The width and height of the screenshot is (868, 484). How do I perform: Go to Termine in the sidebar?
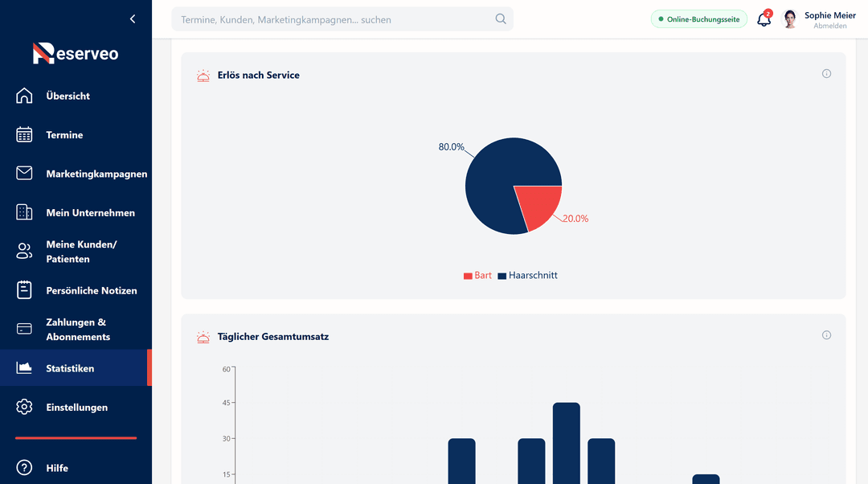[x=76, y=134]
